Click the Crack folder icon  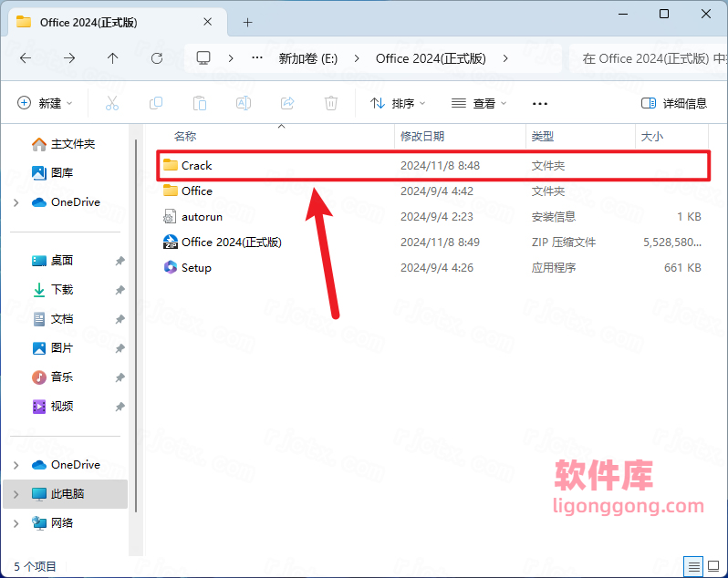click(x=171, y=165)
